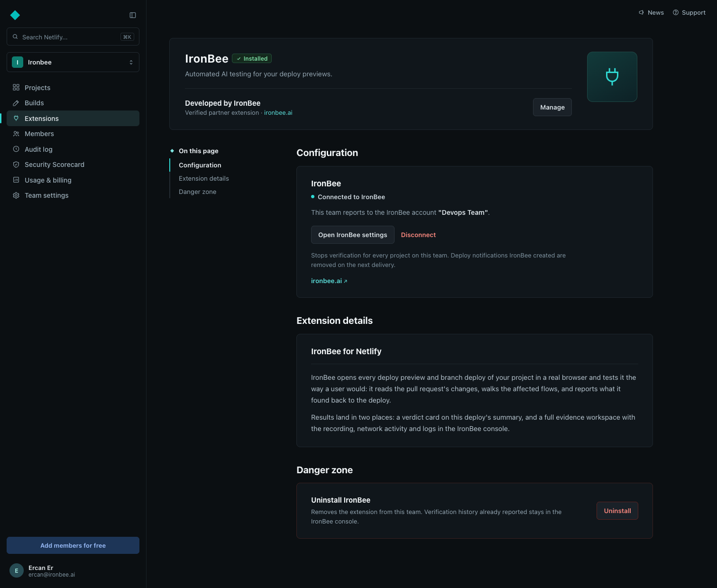
Task: Click Open IronBee settings
Action: tap(352, 235)
